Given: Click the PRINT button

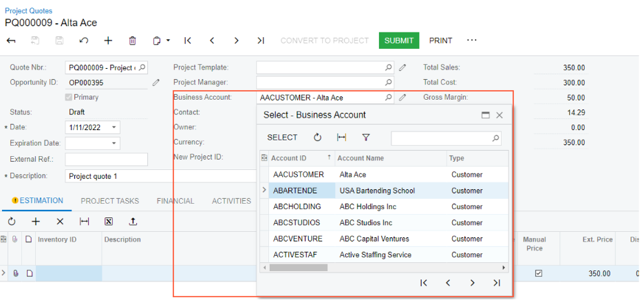Looking at the screenshot, I should coord(441,41).
